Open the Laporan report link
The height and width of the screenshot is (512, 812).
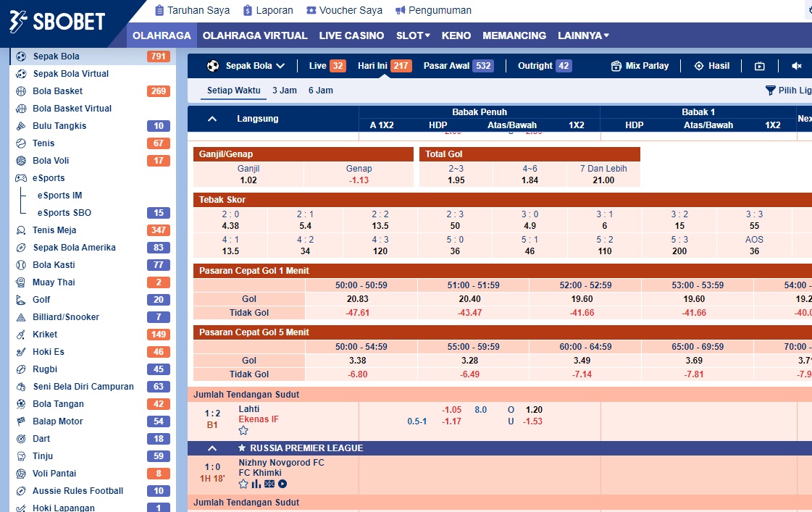click(x=268, y=10)
